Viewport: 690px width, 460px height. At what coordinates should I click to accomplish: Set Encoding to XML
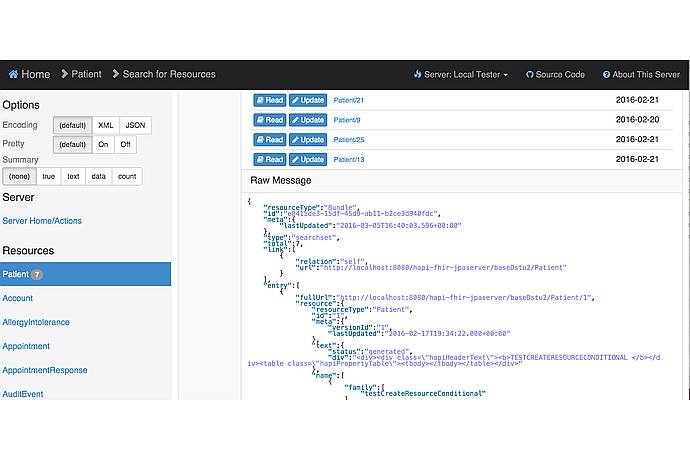[x=106, y=125]
